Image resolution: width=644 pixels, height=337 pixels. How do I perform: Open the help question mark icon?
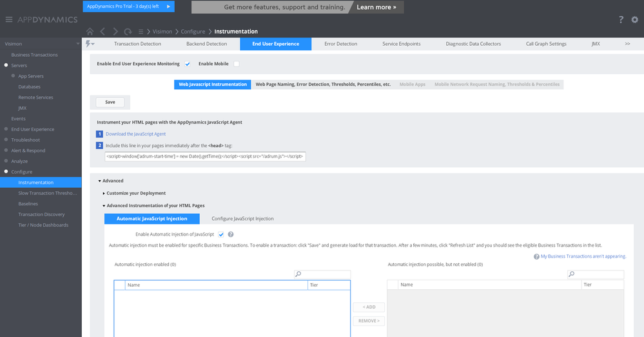[621, 19]
